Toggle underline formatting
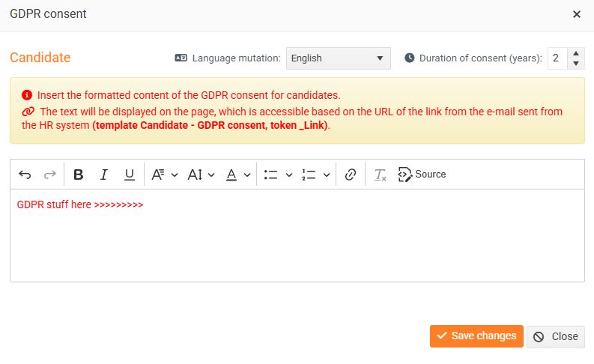The width and height of the screenshot is (594, 364). point(130,175)
